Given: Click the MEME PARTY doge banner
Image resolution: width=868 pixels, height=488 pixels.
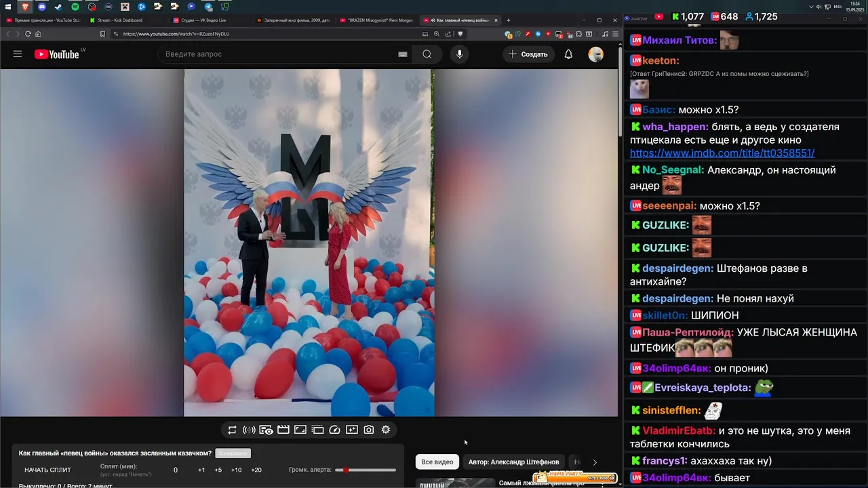Looking at the screenshot, I should (x=575, y=476).
